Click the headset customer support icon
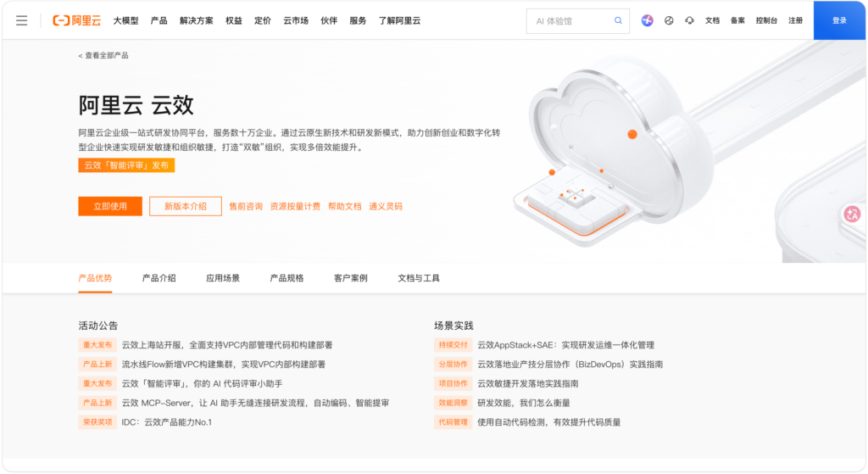Viewport: 868px width, 474px height. pos(689,20)
